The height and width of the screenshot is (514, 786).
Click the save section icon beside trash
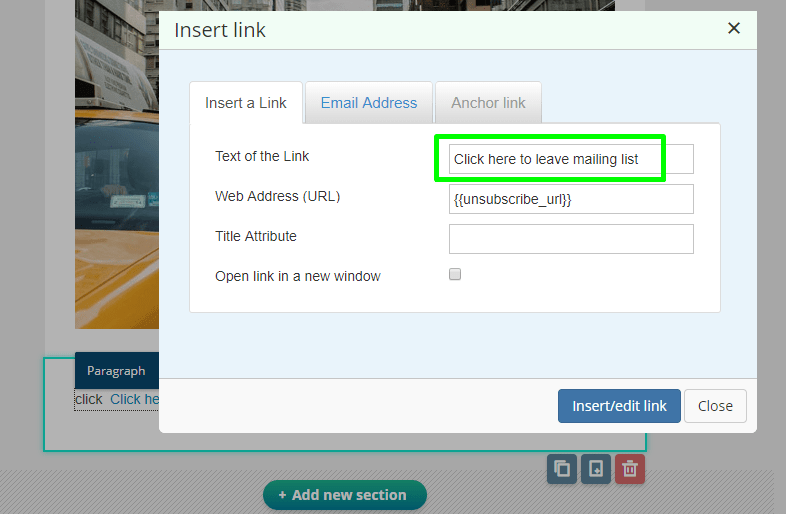[x=596, y=469]
